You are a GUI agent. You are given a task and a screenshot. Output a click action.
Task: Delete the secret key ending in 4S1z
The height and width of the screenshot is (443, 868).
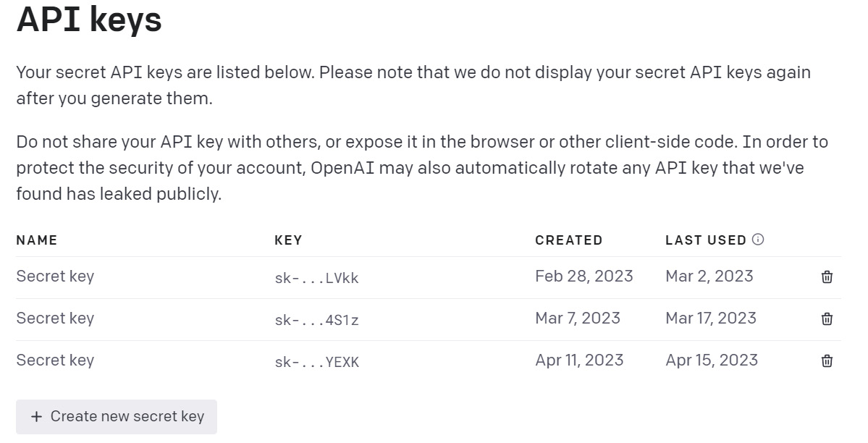click(x=827, y=318)
